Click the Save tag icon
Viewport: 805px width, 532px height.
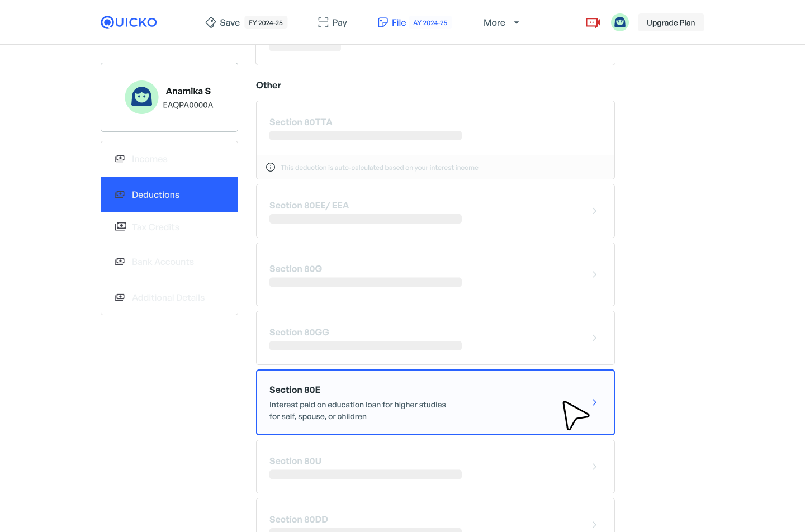(x=211, y=22)
